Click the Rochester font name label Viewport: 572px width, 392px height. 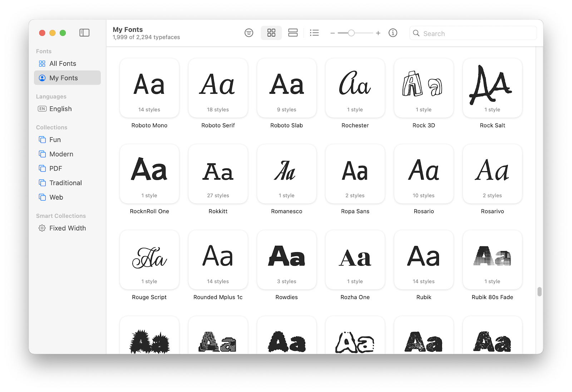tap(355, 126)
